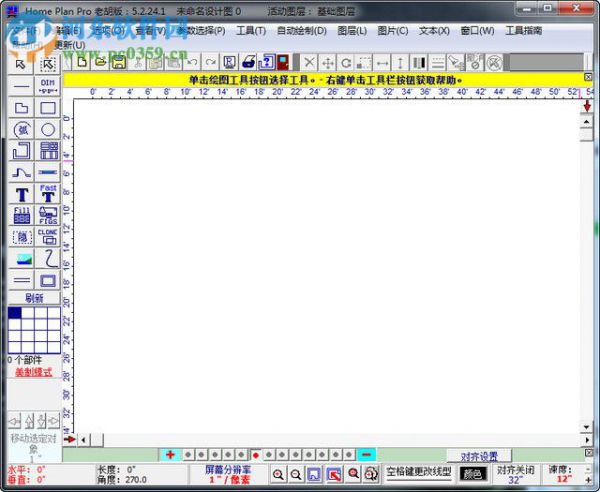Screen dimensions: 600x492
Task: Click the printer toolbar icon
Action: 248,62
